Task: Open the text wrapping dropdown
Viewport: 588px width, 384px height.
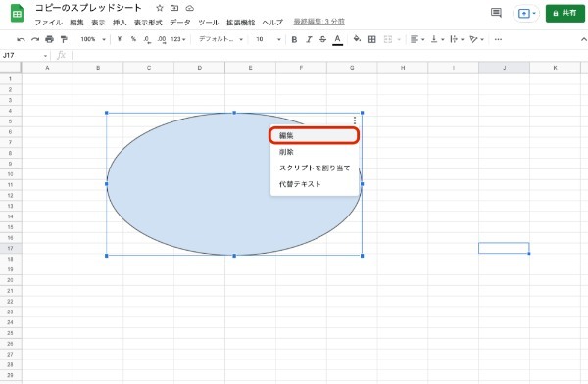Action: pos(457,39)
